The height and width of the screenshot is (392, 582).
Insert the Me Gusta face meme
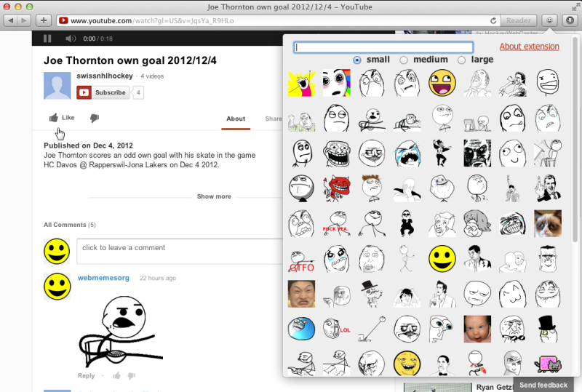407,329
